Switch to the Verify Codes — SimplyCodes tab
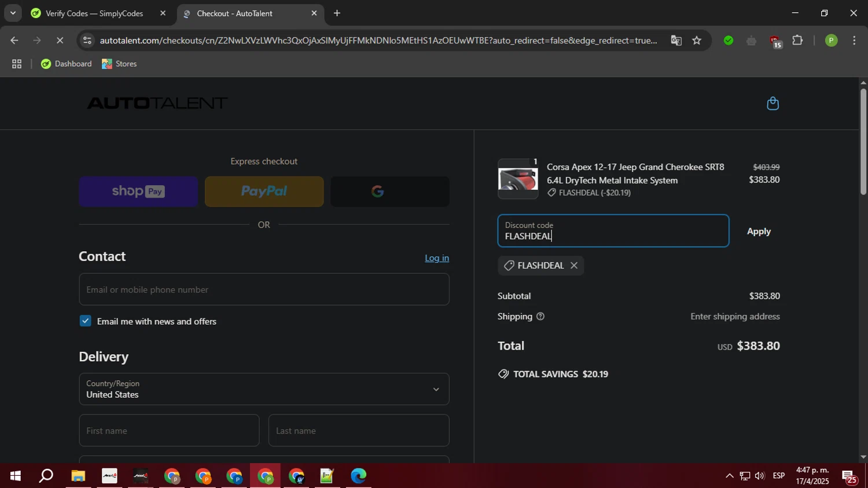Screen dimensions: 868x488 [x=94, y=13]
